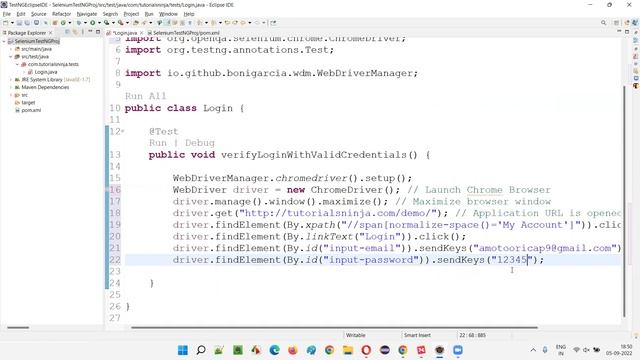
Task: Click the ENG IN language indicator
Action: (x=561, y=350)
